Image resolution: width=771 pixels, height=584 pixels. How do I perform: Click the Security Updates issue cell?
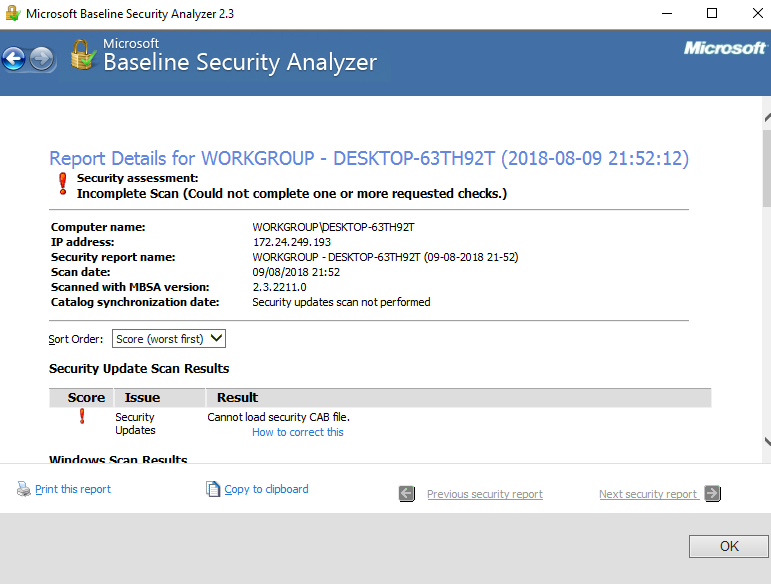pyautogui.click(x=135, y=423)
